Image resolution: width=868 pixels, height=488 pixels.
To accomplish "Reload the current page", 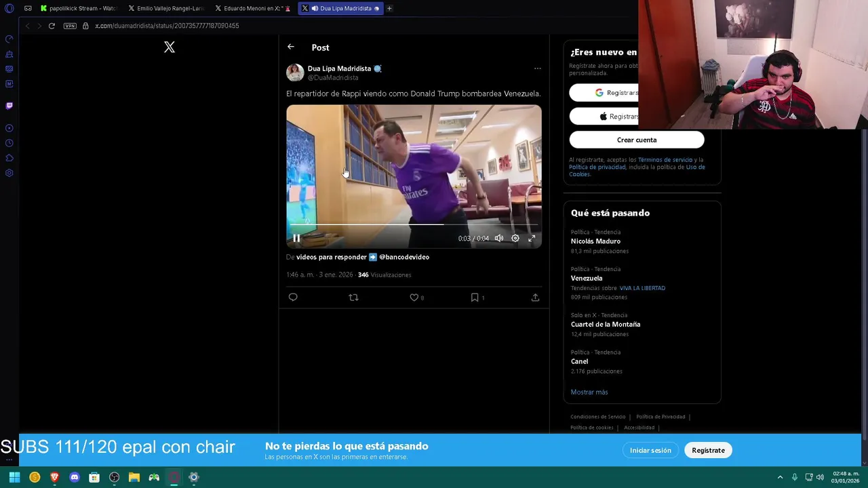I will 52,26.
